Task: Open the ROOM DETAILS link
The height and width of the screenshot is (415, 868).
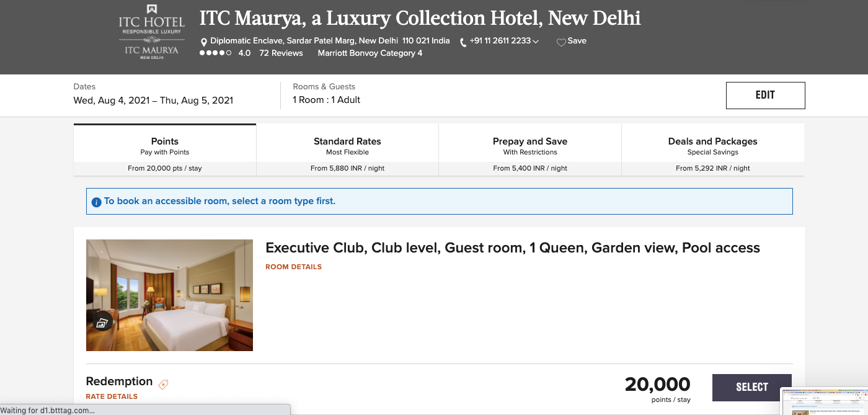Action: [293, 267]
